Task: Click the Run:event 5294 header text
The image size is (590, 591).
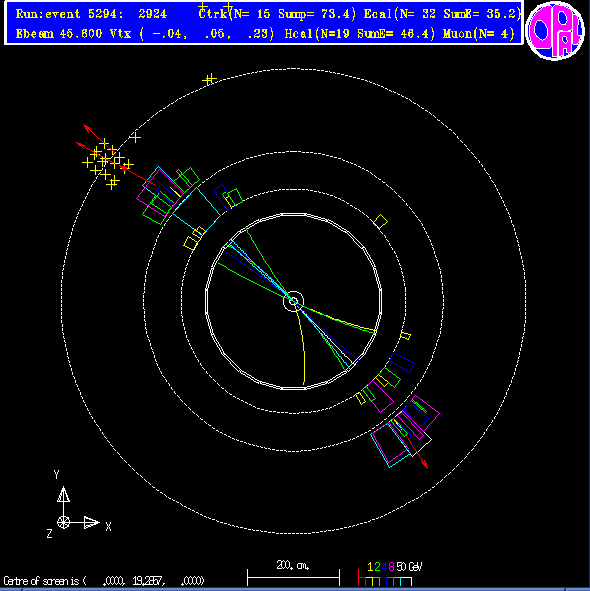Action: 91,14
